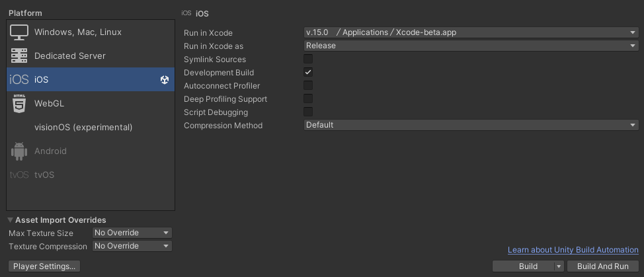Image resolution: width=644 pixels, height=277 pixels.
Task: Click the small iOS icon in header
Action: [186, 13]
